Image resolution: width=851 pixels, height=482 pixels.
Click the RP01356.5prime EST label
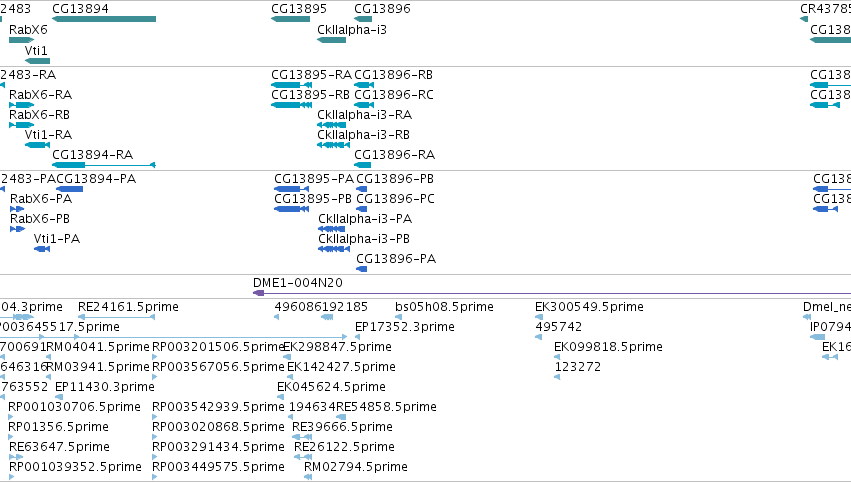(59, 427)
